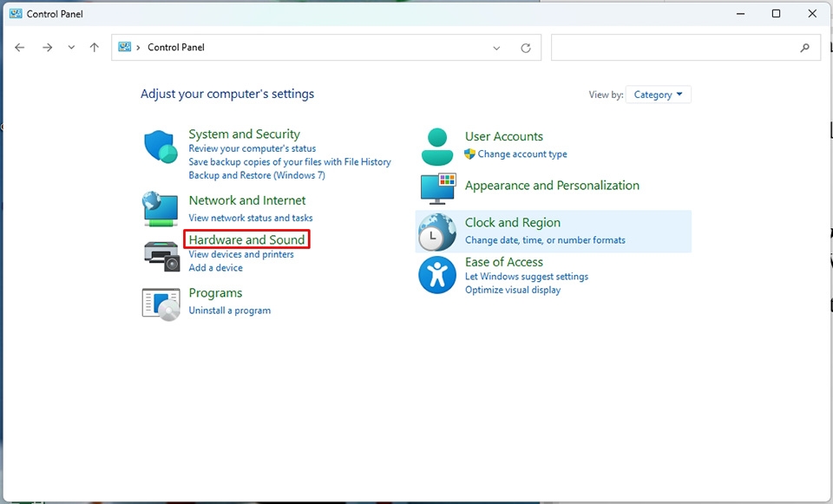Open Appearance and Personalization category

click(x=553, y=186)
